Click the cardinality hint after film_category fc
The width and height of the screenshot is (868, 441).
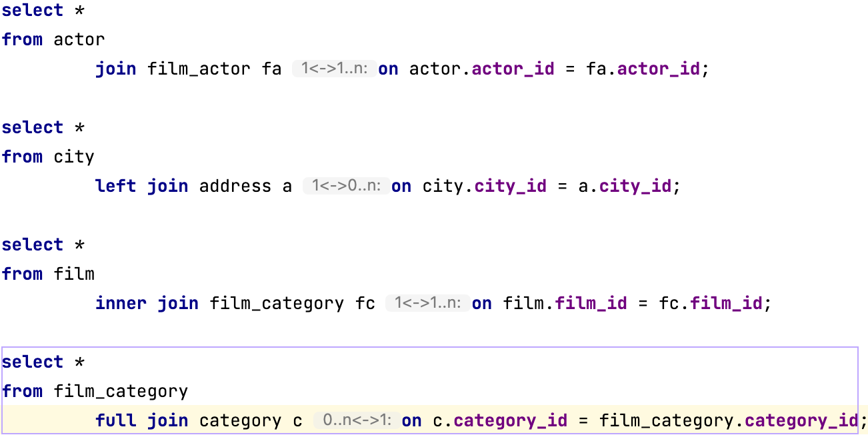tap(428, 303)
